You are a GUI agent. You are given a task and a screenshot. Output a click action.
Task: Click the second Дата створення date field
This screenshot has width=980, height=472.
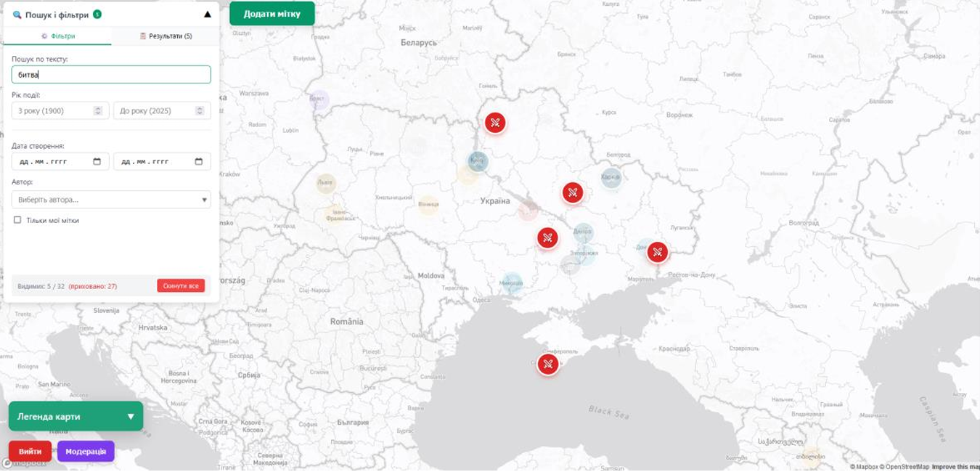(162, 161)
